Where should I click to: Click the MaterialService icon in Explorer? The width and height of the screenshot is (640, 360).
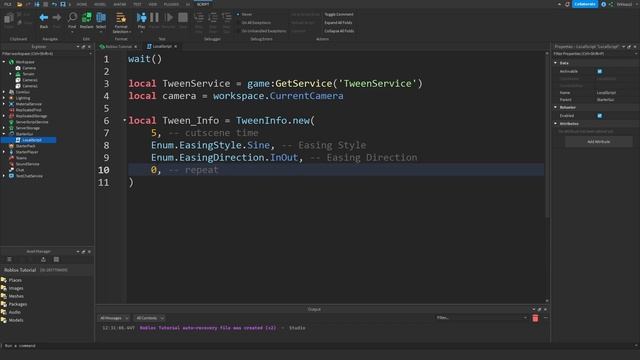(x=11, y=104)
